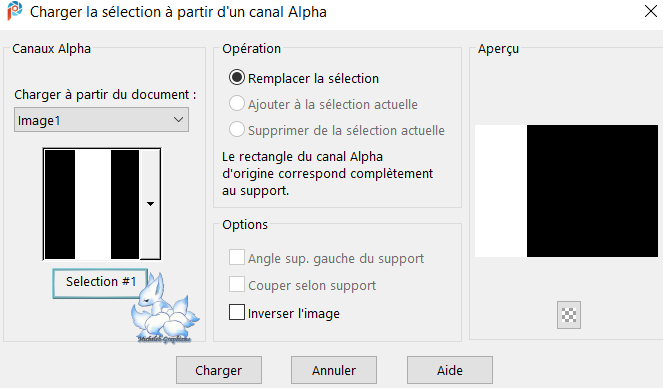Close the alpha channel dialog window
Screen dimensions: 663x388
click(651, 11)
